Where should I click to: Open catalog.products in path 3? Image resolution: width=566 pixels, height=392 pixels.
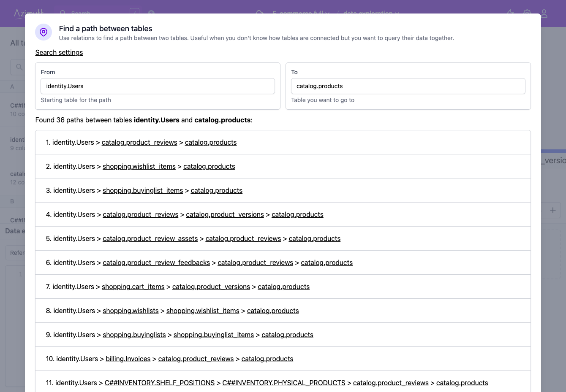(217, 190)
